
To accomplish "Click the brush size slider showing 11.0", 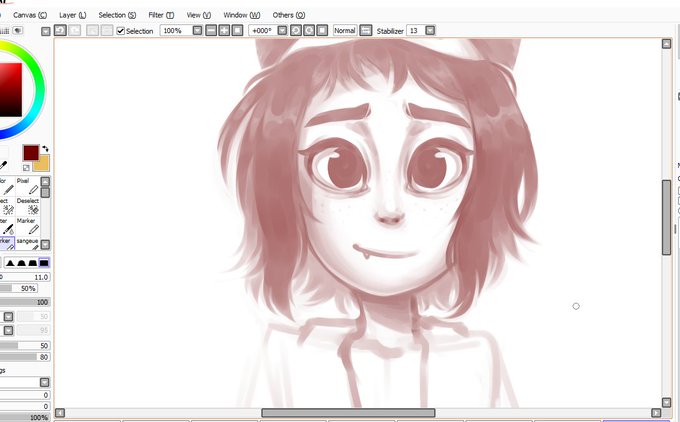I will 25,277.
